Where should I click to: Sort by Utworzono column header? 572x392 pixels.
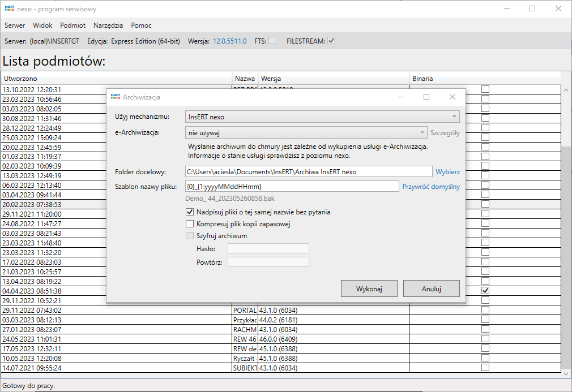[x=116, y=78]
